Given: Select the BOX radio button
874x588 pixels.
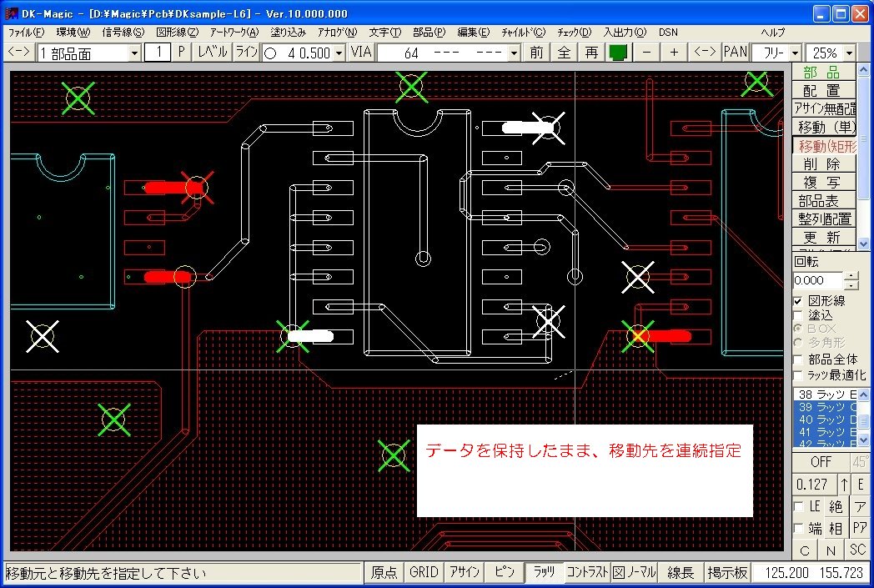Looking at the screenshot, I should coord(798,329).
